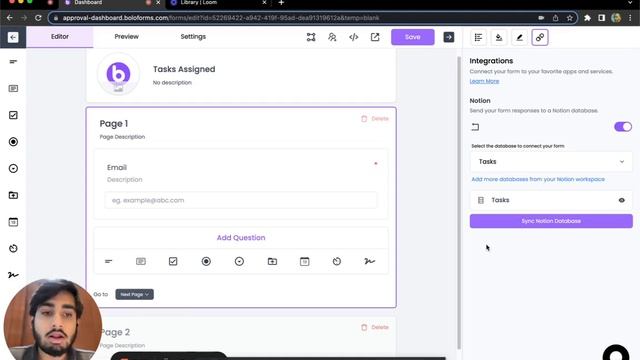Click the Email question Description text

pyautogui.click(x=124, y=180)
